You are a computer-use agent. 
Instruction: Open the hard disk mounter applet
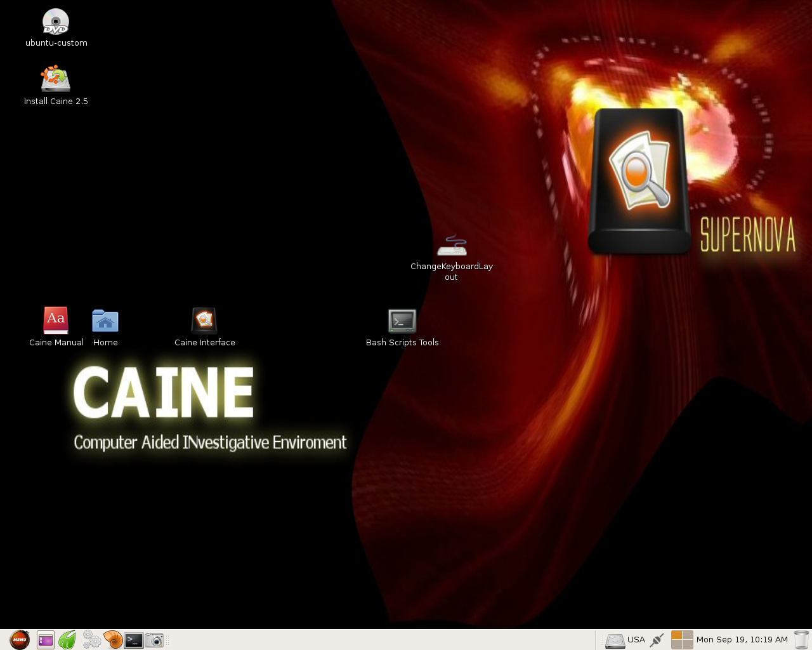click(x=615, y=640)
